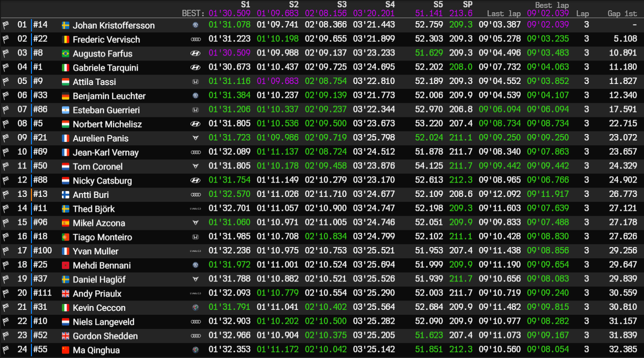Click the orange marker beside car #13
The height and width of the screenshot is (358, 644).
tap(31, 195)
